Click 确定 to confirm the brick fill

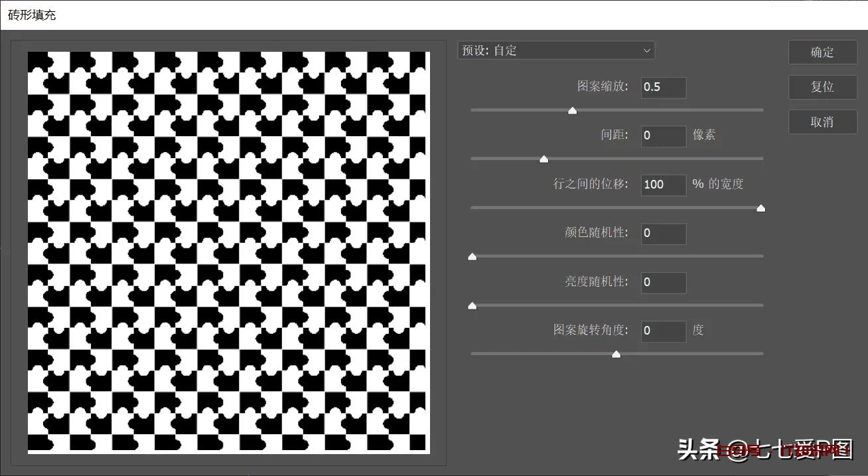822,52
